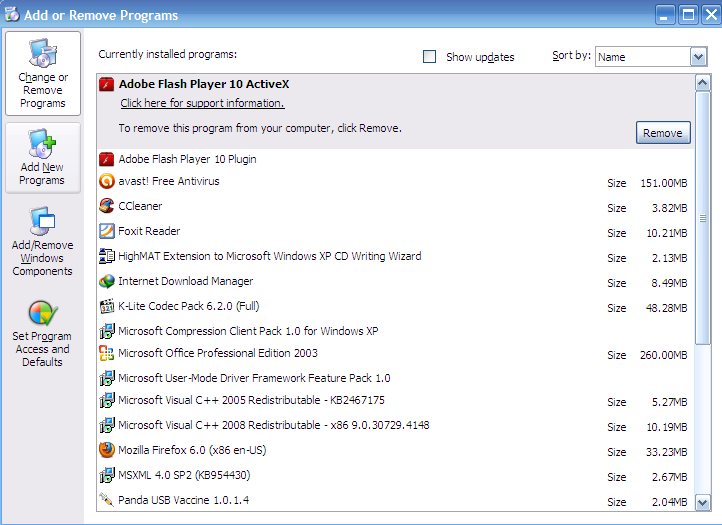Select CCleaner in the program list
Image resolution: width=722 pixels, height=525 pixels.
point(395,207)
